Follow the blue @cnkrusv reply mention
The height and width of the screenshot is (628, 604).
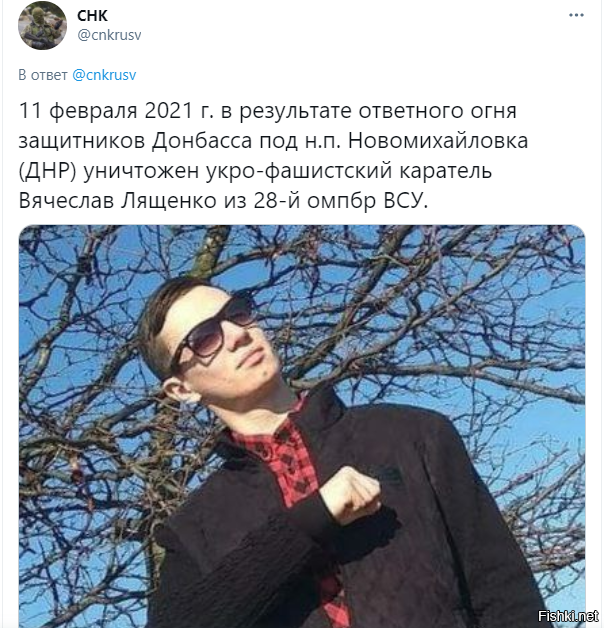pyautogui.click(x=104, y=75)
